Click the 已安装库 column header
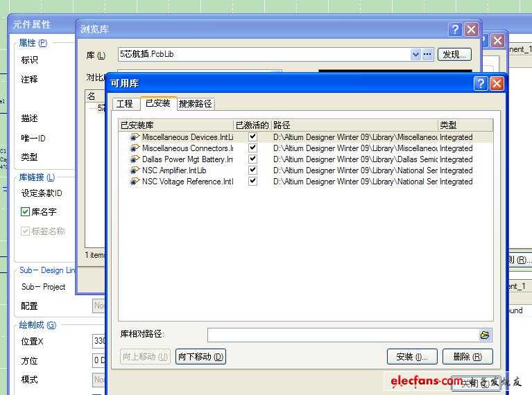The height and width of the screenshot is (395, 532). 175,125
